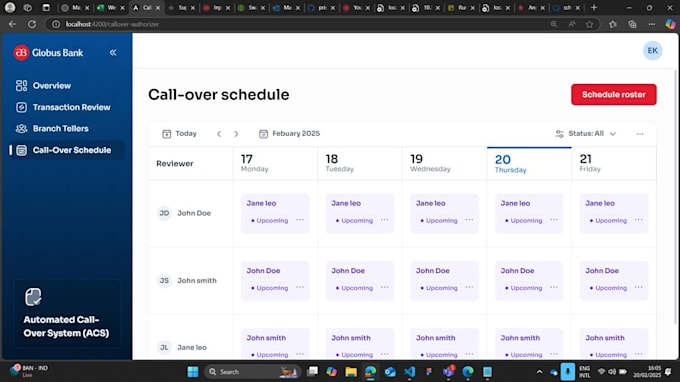Viewport: 680px width, 382px height.
Task: Select reviewer name Jane leo
Action: (x=192, y=347)
